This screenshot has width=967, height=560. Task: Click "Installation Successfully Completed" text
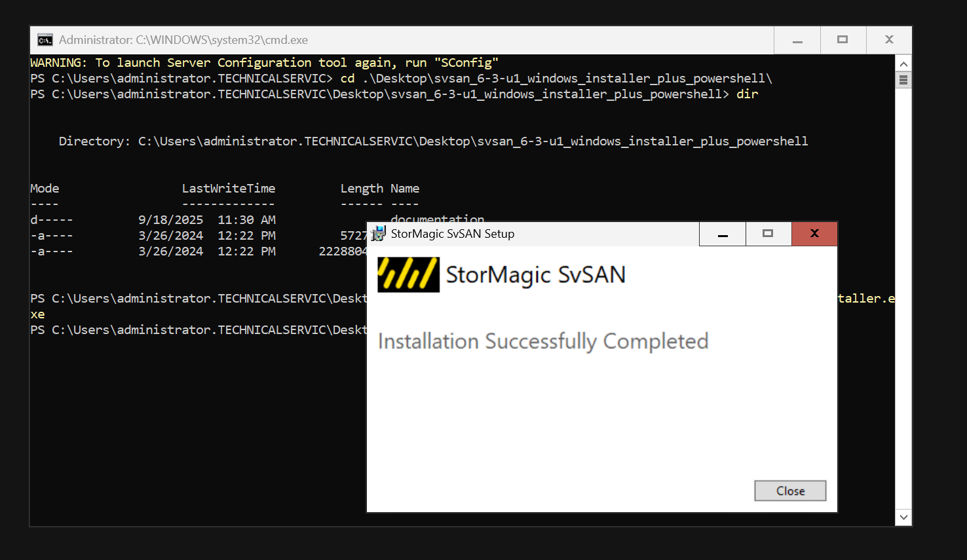(x=543, y=341)
